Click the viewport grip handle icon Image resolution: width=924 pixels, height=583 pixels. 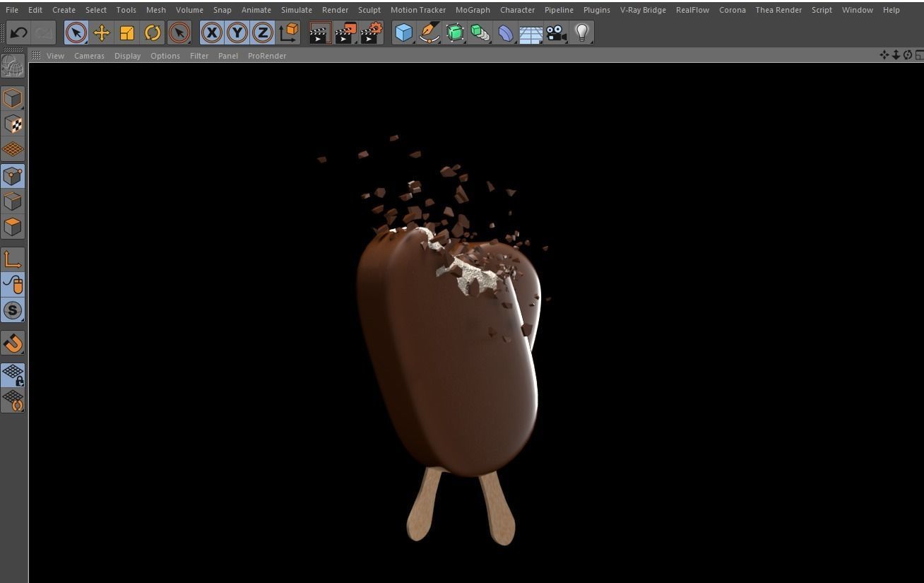click(36, 55)
